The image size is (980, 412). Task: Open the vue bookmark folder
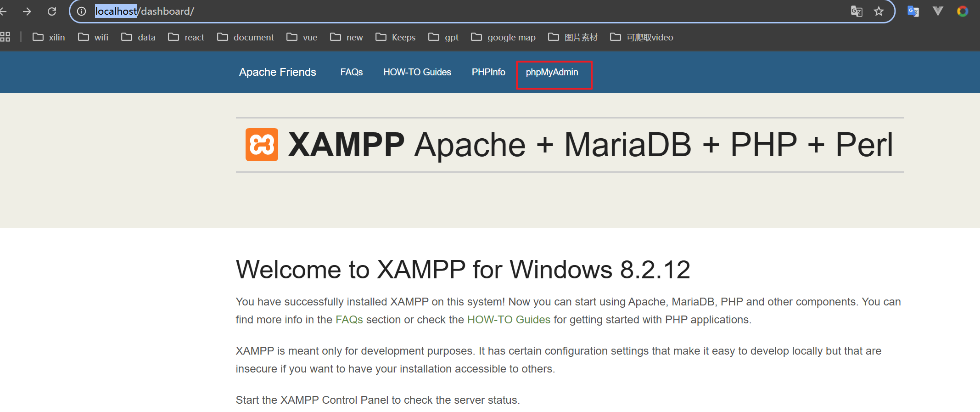point(302,37)
